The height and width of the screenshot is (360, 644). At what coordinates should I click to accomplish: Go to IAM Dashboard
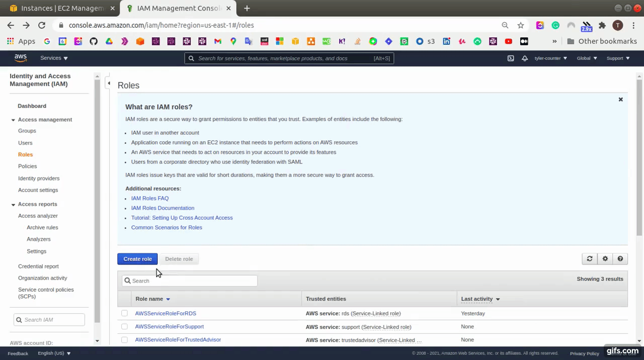(x=32, y=106)
